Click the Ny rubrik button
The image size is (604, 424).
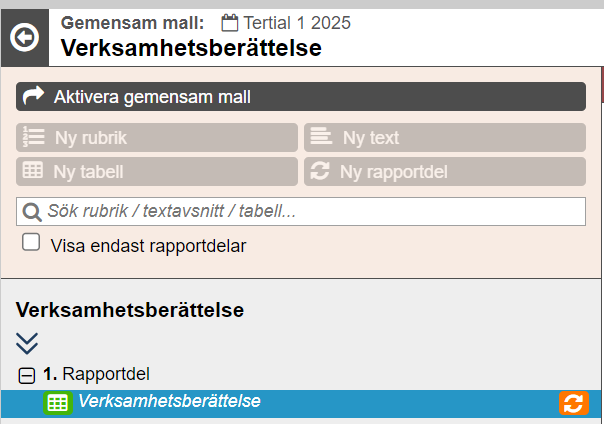(x=157, y=138)
